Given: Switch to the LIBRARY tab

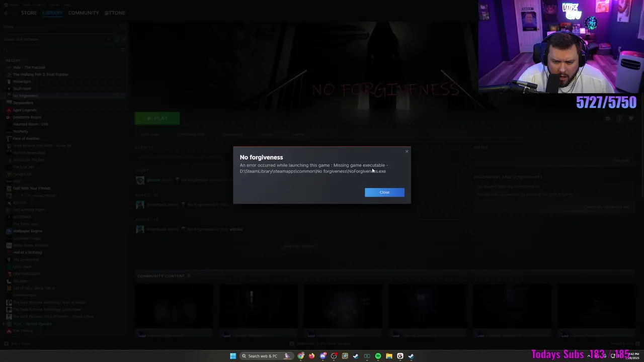Looking at the screenshot, I should pyautogui.click(x=52, y=13).
